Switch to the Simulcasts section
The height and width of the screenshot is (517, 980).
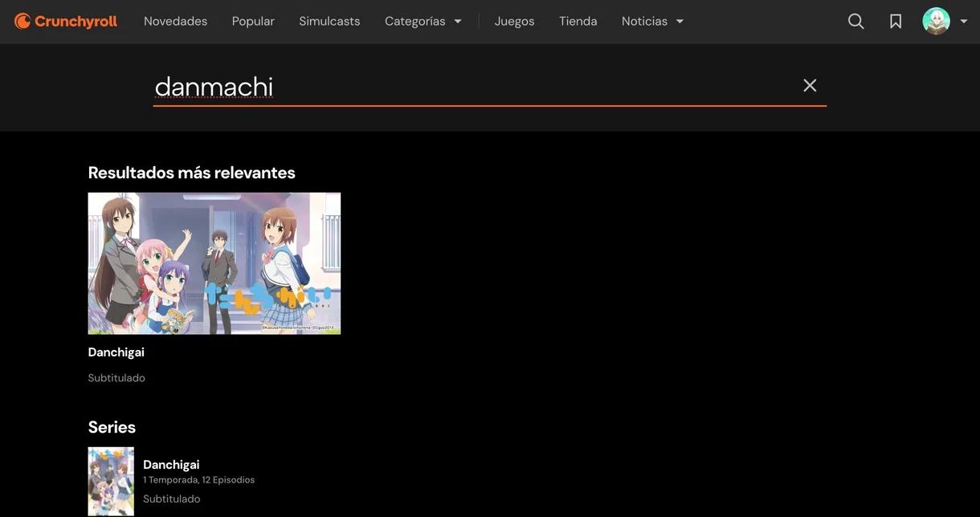pyautogui.click(x=329, y=21)
